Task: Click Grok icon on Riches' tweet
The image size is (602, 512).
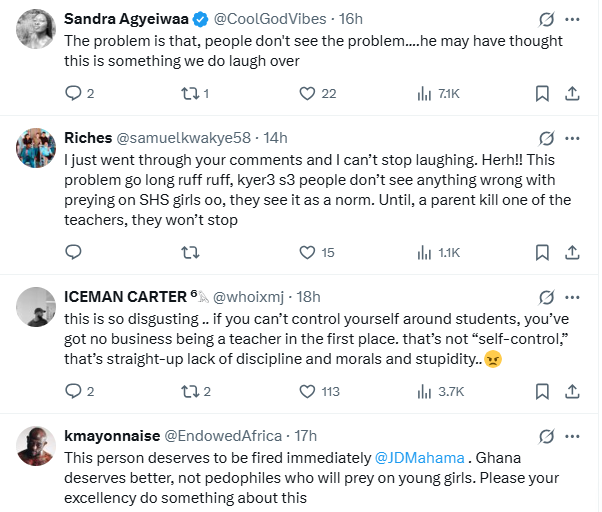Action: click(546, 136)
